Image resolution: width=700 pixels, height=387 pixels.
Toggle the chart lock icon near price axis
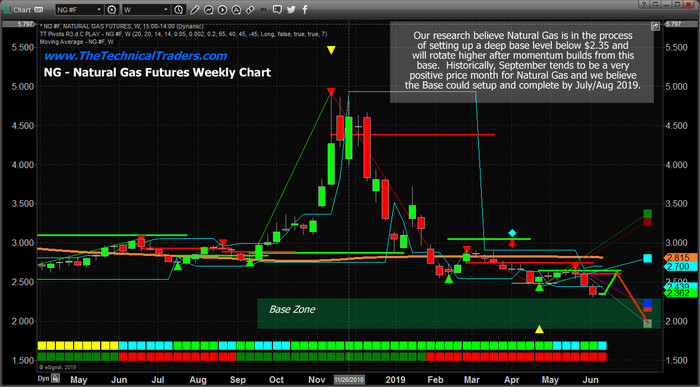click(x=655, y=26)
